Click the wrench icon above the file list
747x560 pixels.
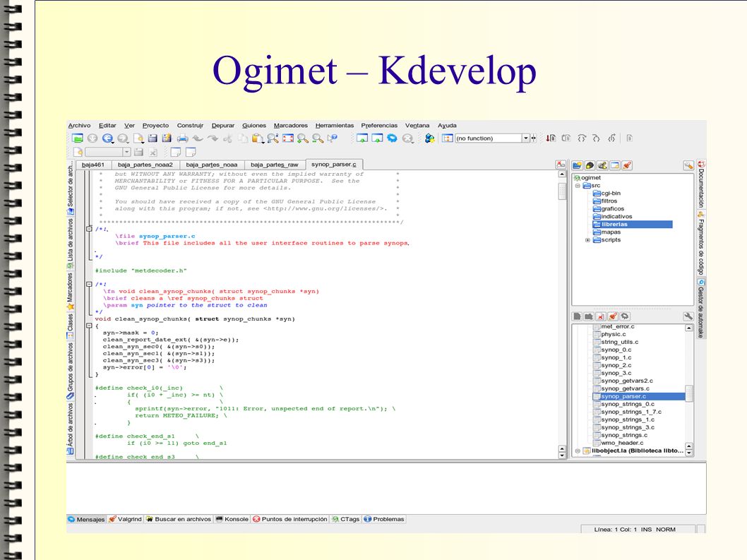pyautogui.click(x=688, y=316)
